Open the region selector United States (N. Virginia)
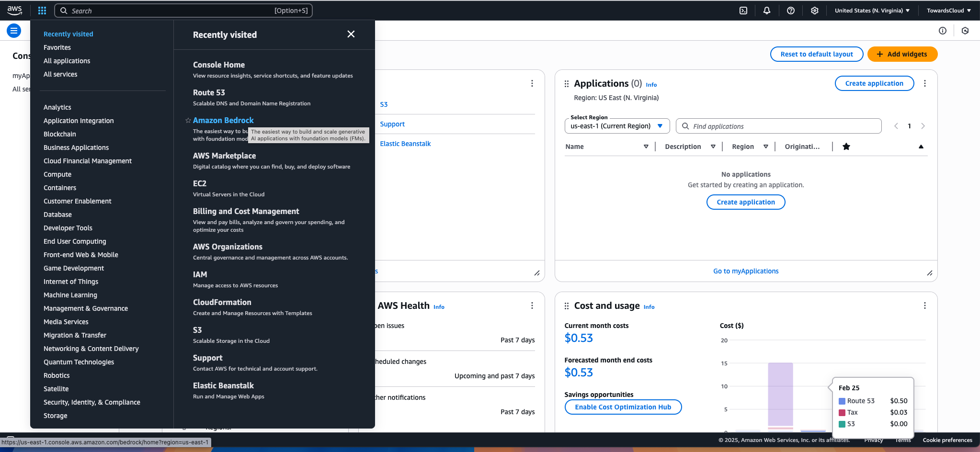Screen dimensions: 980x452 pos(872,11)
